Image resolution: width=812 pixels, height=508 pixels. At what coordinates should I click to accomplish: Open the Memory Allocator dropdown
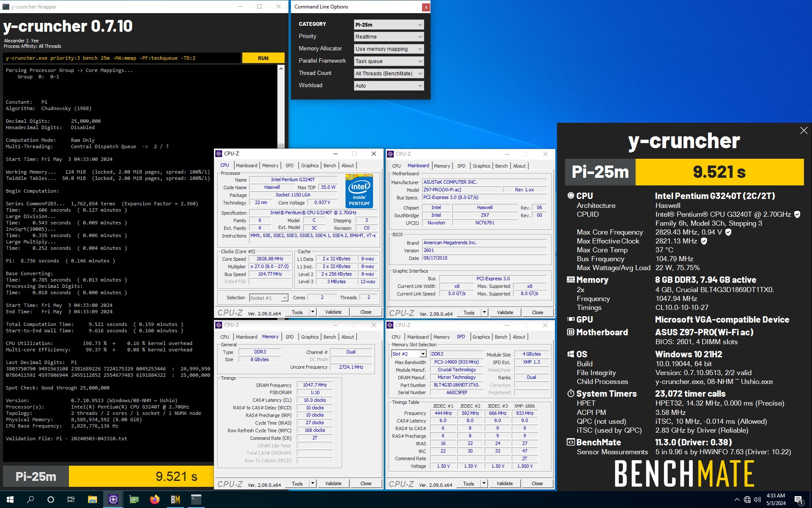(x=389, y=49)
